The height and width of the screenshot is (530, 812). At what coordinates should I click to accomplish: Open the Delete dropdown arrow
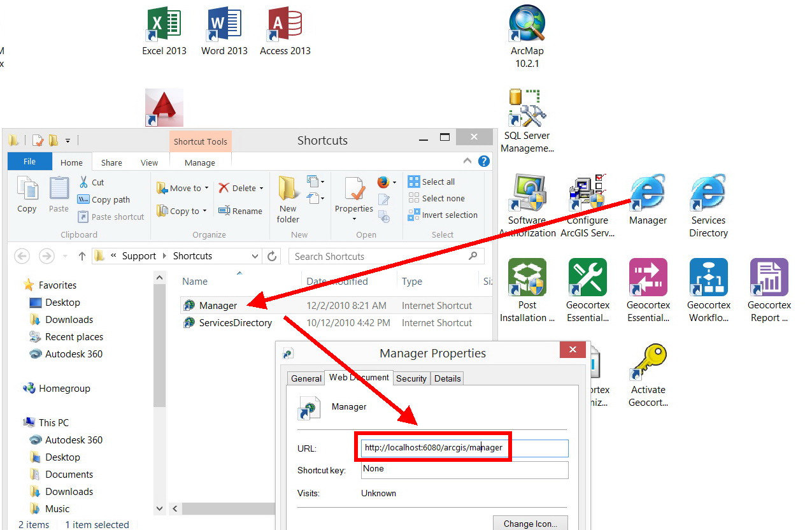pos(261,189)
